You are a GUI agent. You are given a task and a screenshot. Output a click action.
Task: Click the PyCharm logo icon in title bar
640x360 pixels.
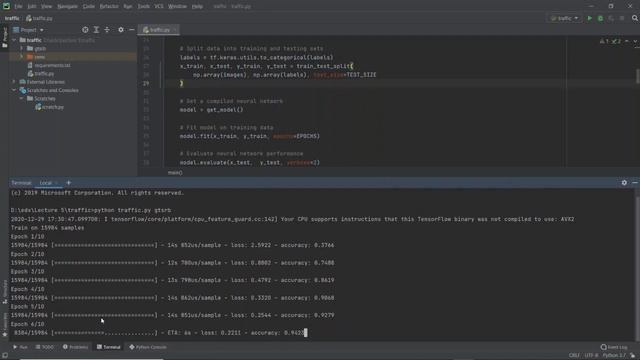[6, 6]
